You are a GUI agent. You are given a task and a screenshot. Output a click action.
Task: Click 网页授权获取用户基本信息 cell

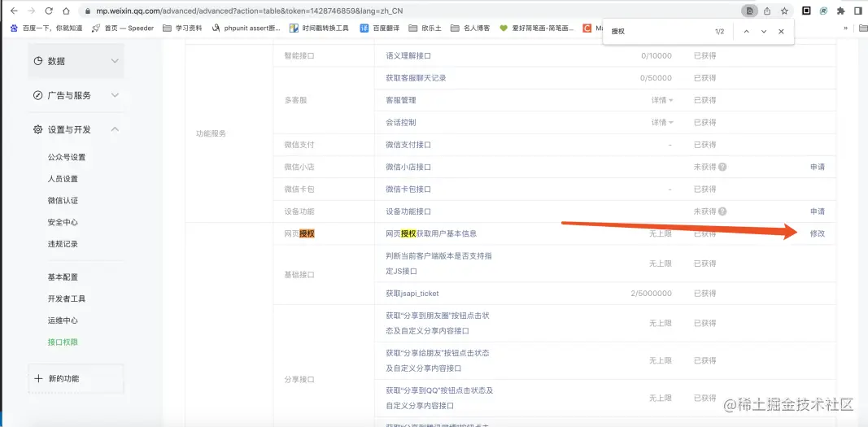431,233
